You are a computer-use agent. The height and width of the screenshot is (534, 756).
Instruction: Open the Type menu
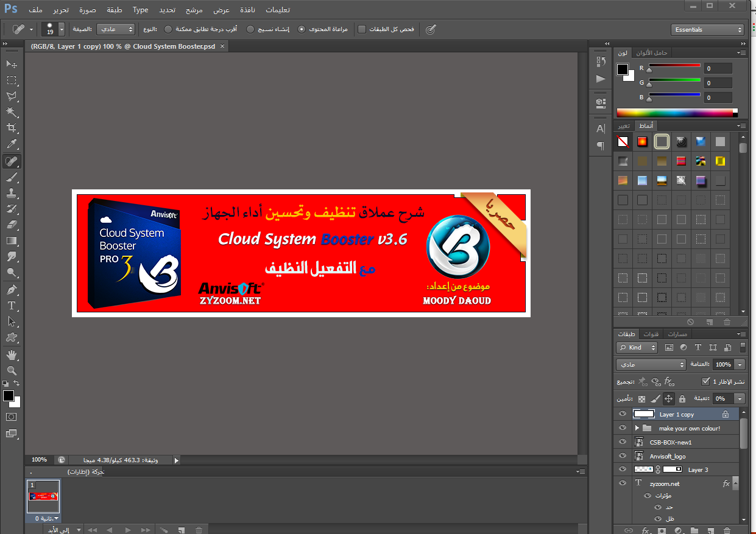click(140, 10)
